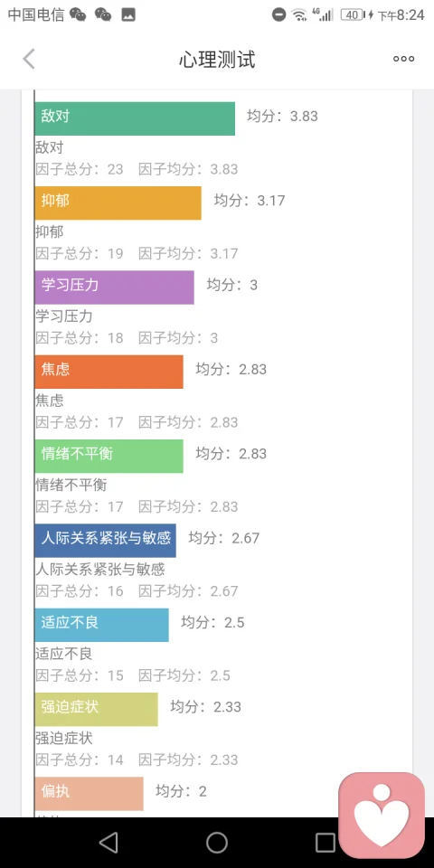
Task: Tap Android home circle button
Action: [x=217, y=843]
